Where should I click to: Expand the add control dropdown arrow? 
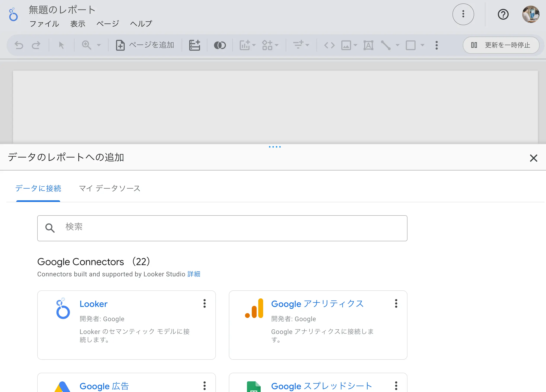pos(307,45)
